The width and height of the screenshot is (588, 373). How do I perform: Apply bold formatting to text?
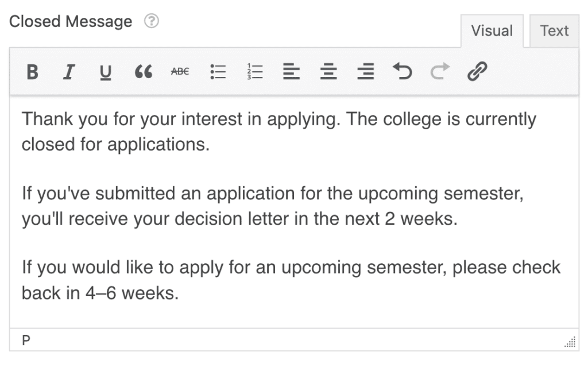point(33,71)
